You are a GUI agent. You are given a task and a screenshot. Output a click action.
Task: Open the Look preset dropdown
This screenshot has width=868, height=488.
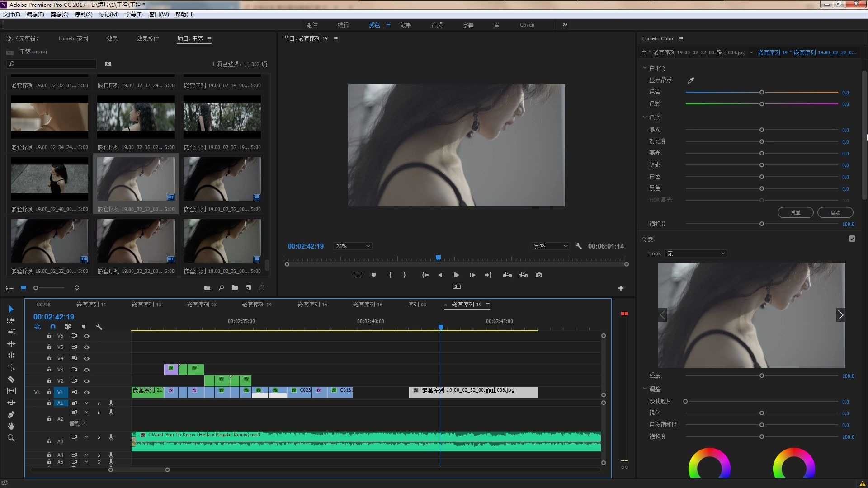coord(695,253)
